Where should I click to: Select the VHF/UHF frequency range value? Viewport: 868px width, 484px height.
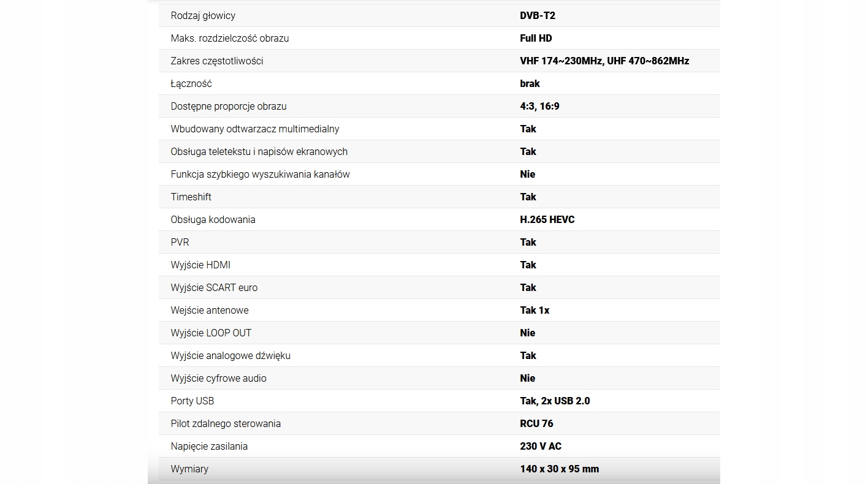point(604,61)
